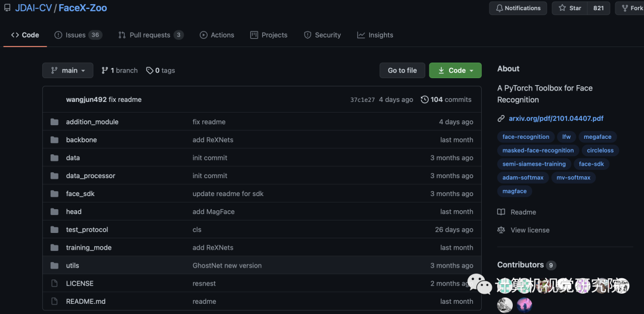
Task: Open the test_protocol folder
Action: pyautogui.click(x=87, y=229)
